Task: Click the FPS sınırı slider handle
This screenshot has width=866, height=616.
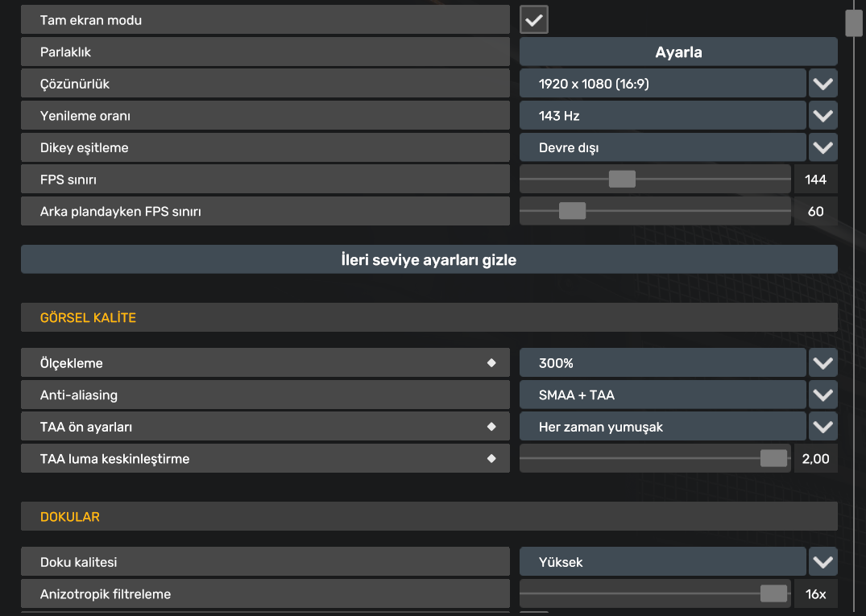Action: (622, 180)
